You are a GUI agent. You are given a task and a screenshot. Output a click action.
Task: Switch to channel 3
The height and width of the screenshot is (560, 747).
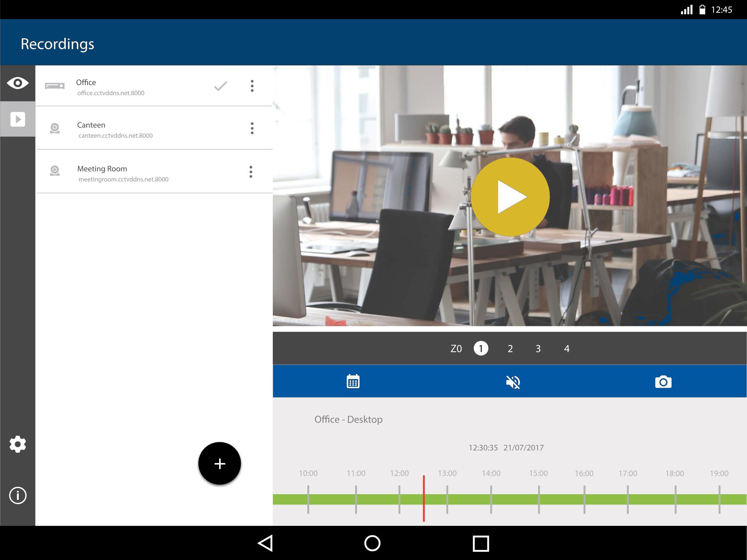538,349
